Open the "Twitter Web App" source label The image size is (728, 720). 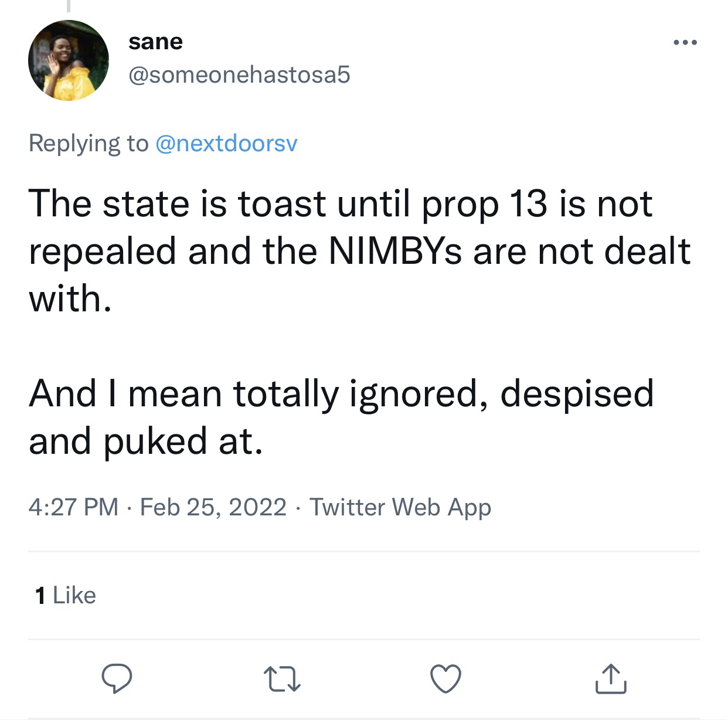click(400, 507)
